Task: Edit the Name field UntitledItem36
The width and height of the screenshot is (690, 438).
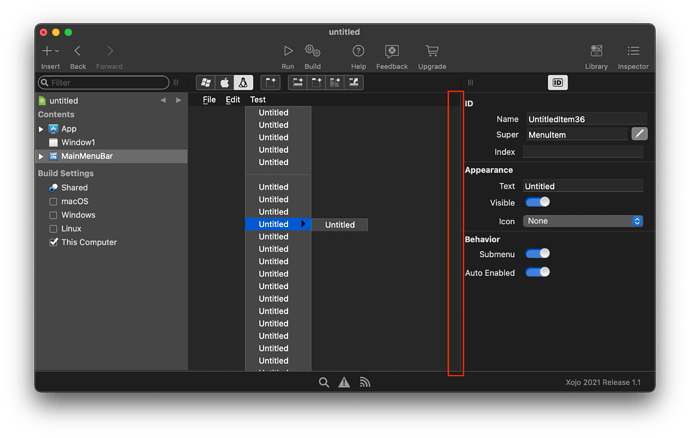Action: point(587,119)
